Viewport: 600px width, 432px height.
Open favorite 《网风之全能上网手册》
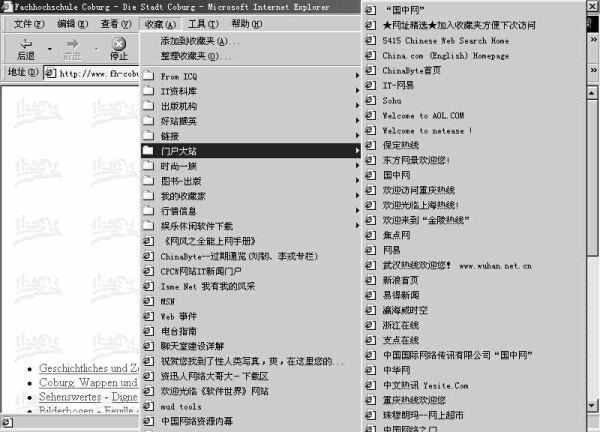[x=251, y=241]
